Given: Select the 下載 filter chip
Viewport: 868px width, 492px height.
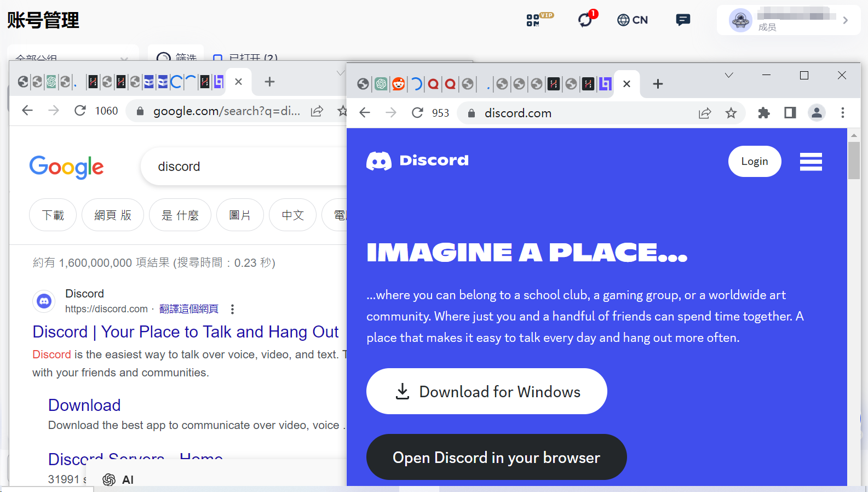Looking at the screenshot, I should (53, 215).
